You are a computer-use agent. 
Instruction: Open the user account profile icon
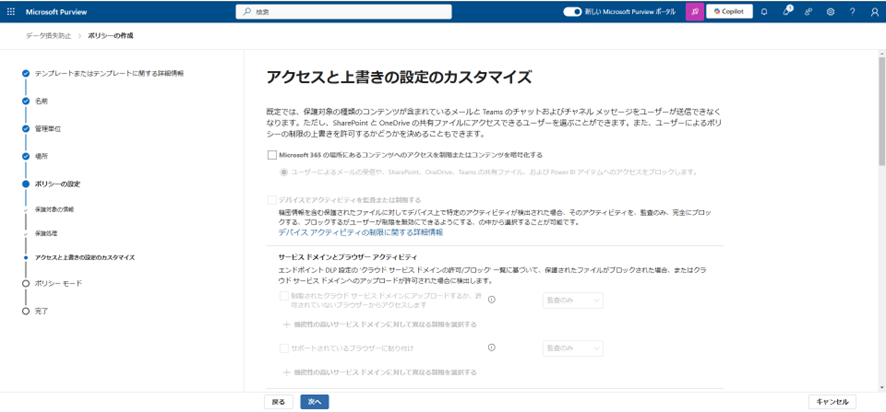[873, 12]
